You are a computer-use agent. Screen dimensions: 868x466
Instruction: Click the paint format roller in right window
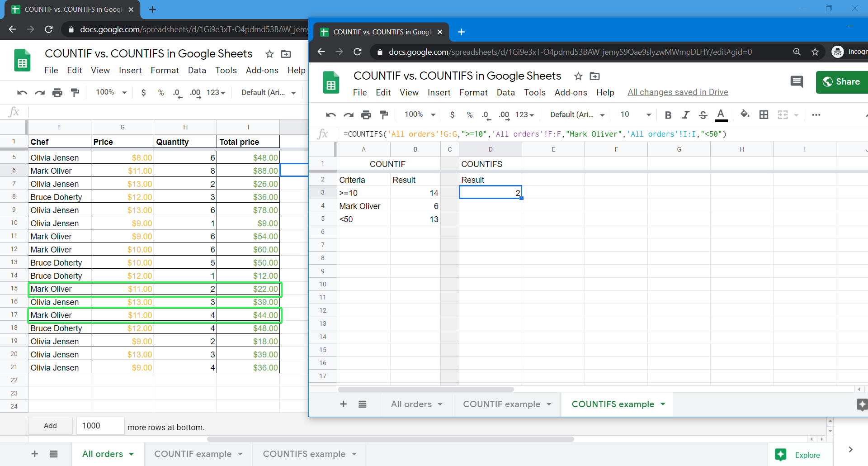[384, 115]
